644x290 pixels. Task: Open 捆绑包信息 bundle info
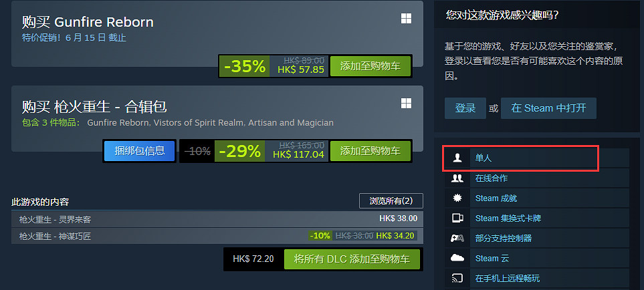(x=139, y=151)
